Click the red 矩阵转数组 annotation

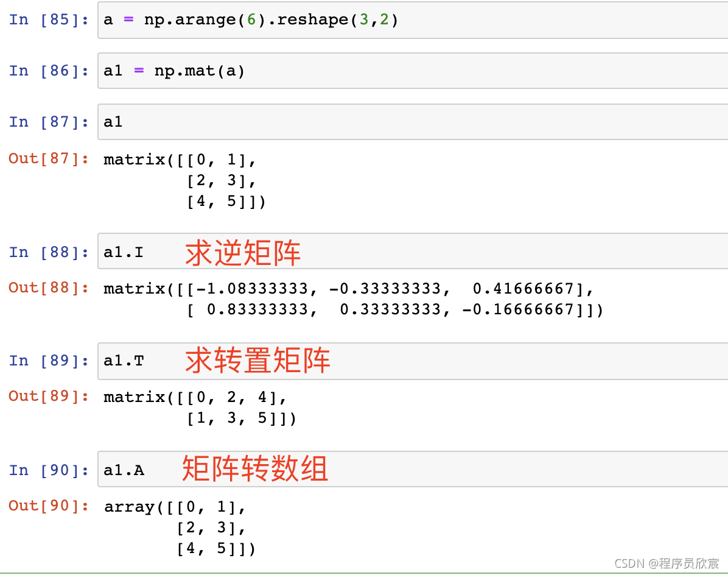tap(255, 470)
